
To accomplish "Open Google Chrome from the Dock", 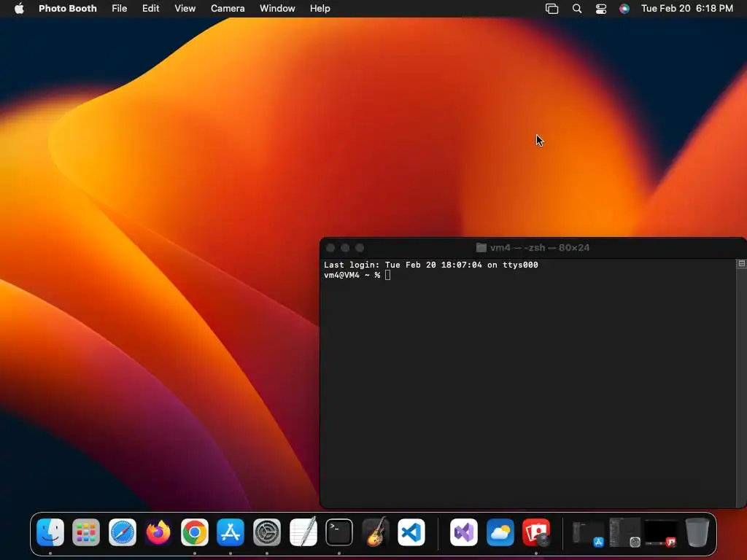I will (194, 532).
